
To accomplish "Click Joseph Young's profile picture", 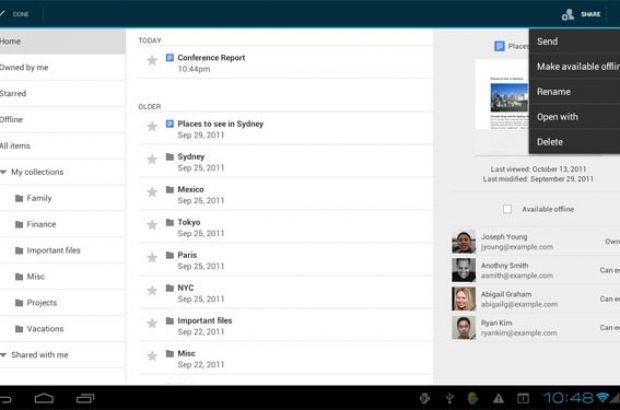I will click(463, 241).
